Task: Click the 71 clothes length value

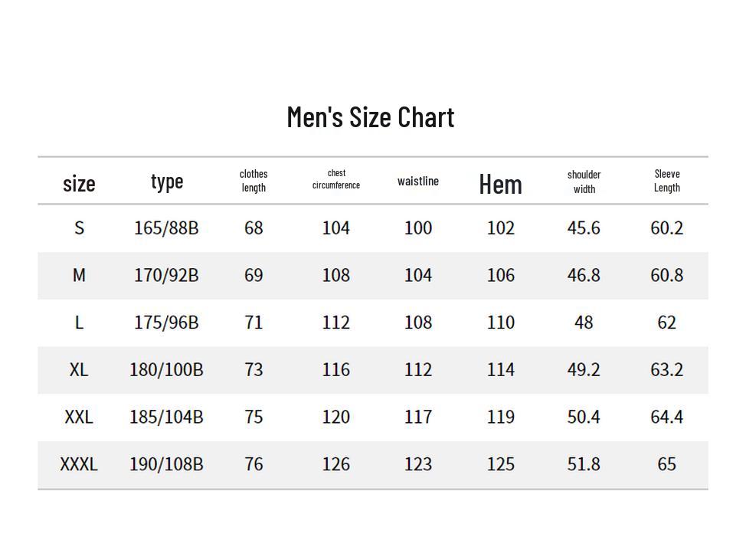Action: click(254, 323)
